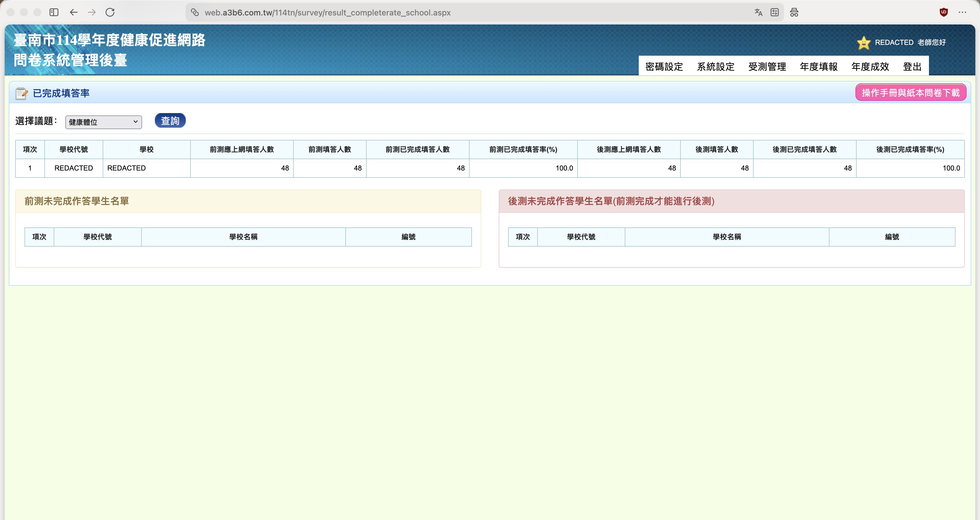Click the 後測應上網填答人數 column header
980x520 pixels.
(629, 150)
